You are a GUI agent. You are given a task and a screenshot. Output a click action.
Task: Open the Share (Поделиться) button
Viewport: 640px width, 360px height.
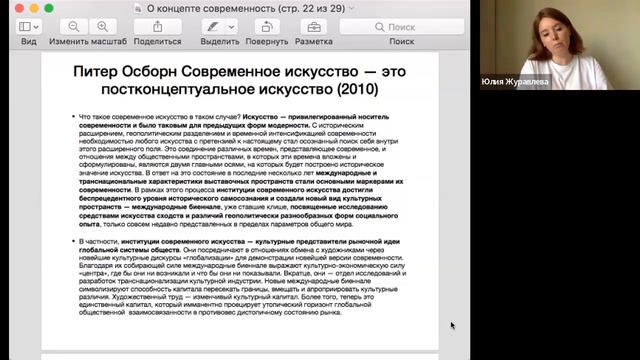click(158, 27)
